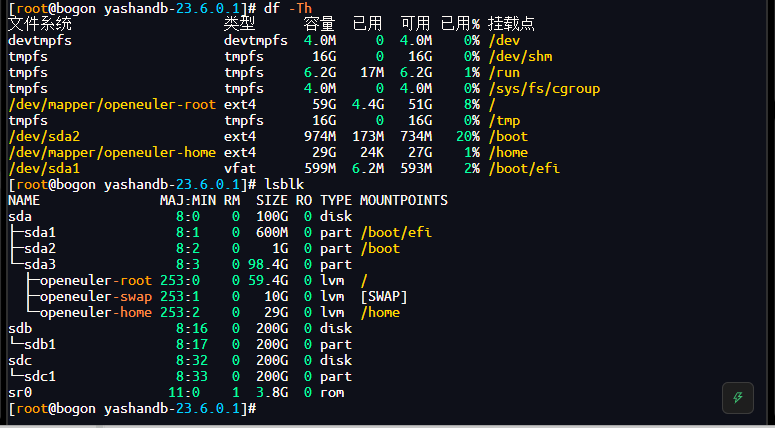Click '974M' capacity value
The width and height of the screenshot is (775, 428).
tap(320, 136)
